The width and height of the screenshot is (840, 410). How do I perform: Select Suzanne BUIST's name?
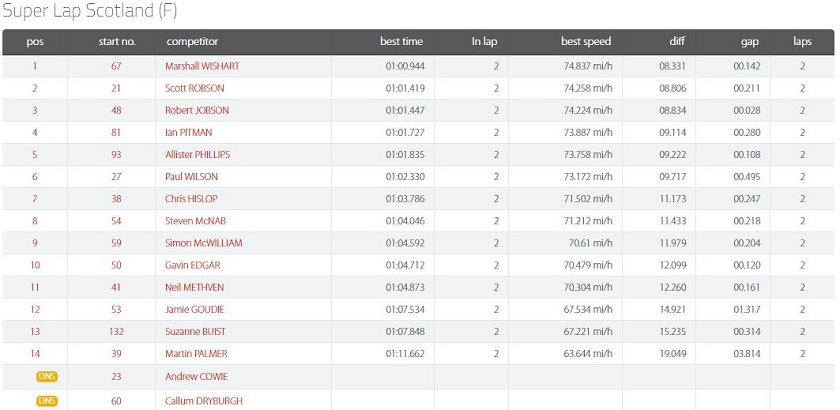[195, 331]
